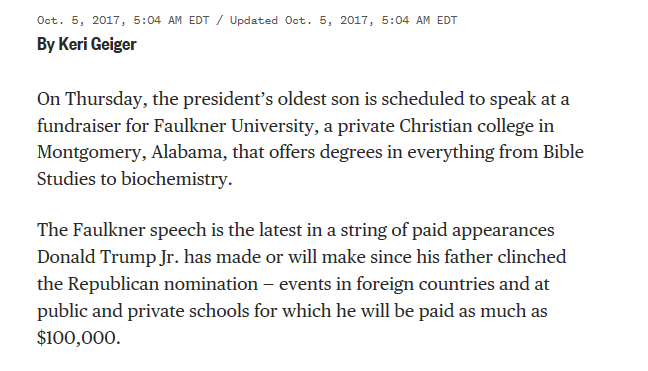The image size is (648, 371).
Task: Click the phrase paid appearances
Action: click(483, 230)
